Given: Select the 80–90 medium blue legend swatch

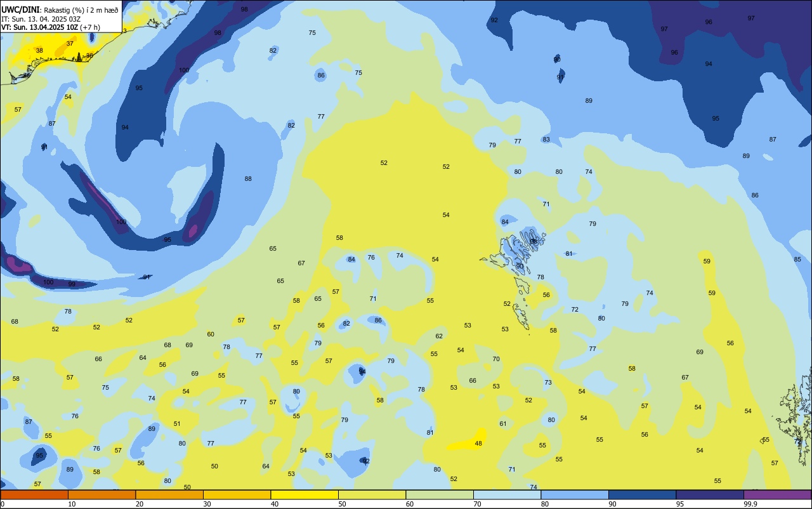Looking at the screenshot, I should pos(575,494).
